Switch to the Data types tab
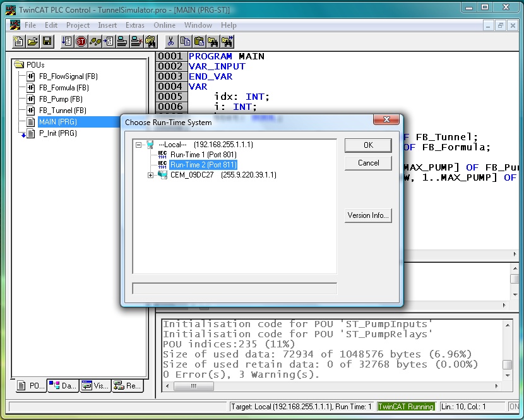This screenshot has height=420, width=524. point(63,386)
